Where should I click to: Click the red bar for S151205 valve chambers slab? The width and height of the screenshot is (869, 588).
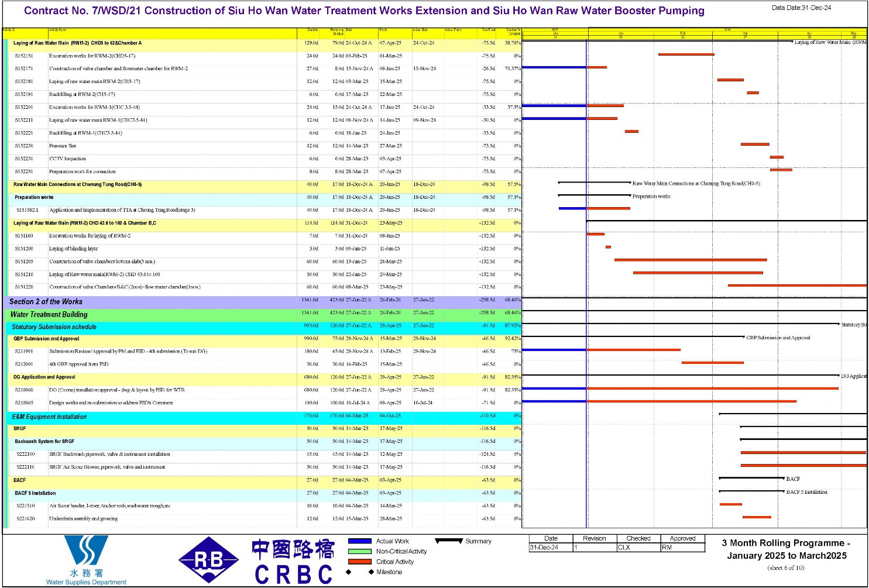point(691,260)
